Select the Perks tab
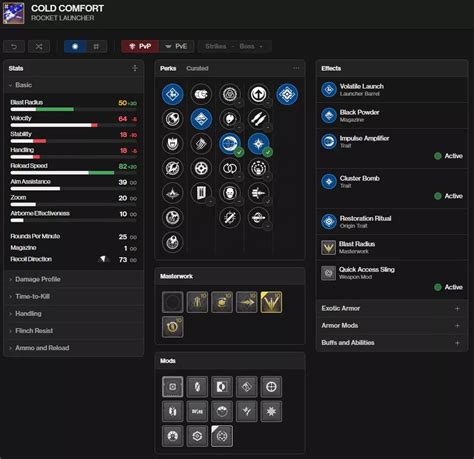The image size is (474, 459). point(168,68)
